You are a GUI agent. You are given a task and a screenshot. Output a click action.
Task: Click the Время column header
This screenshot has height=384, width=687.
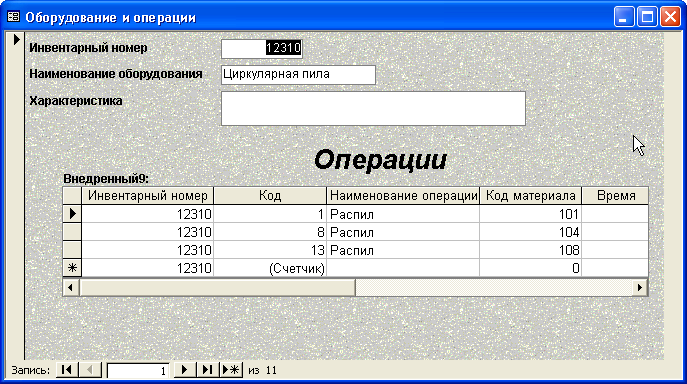click(x=615, y=196)
